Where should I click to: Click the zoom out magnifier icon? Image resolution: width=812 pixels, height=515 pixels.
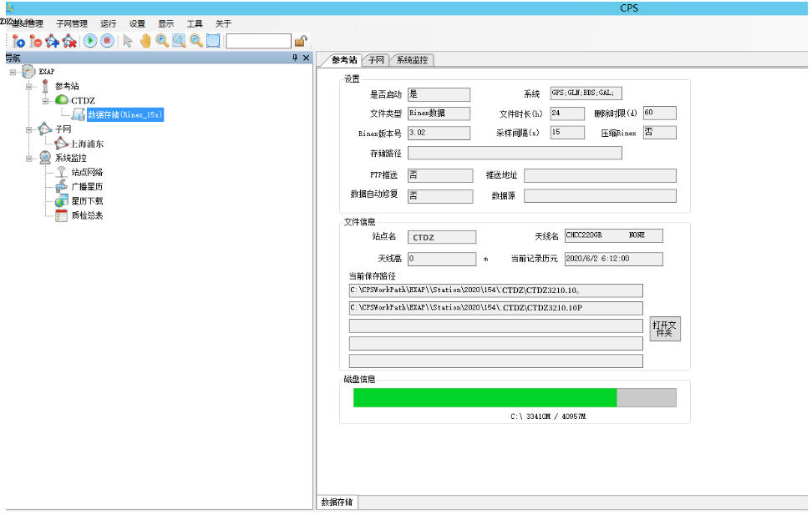coord(196,41)
